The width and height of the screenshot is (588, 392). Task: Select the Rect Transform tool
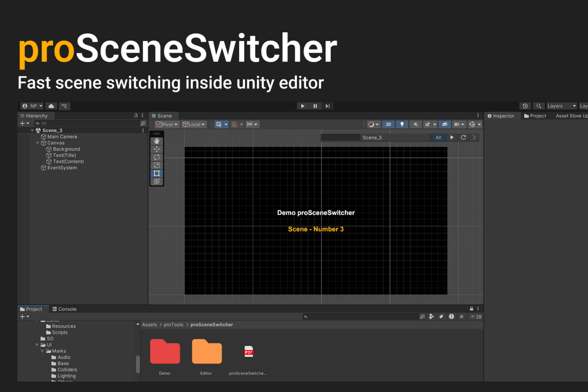click(156, 173)
